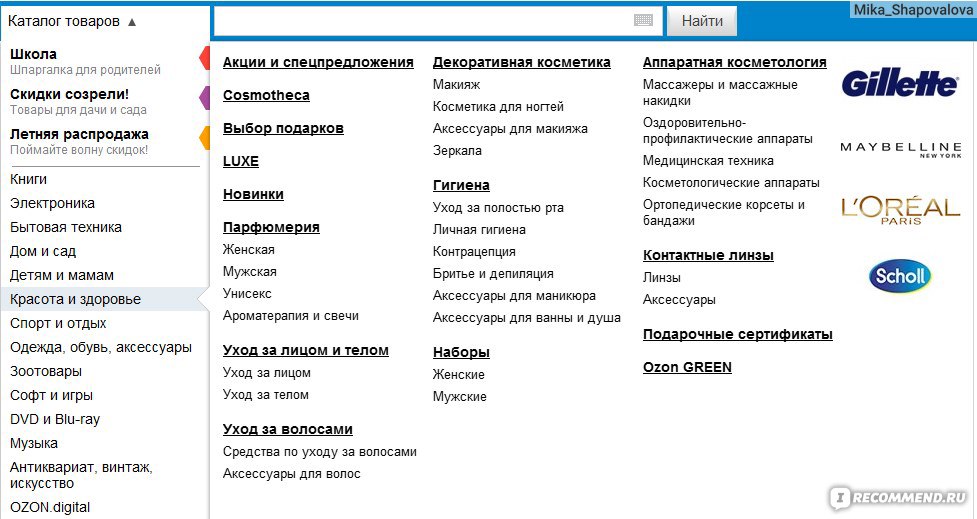Open the Cosmotheca link
The height and width of the screenshot is (519, 977).
tap(266, 95)
